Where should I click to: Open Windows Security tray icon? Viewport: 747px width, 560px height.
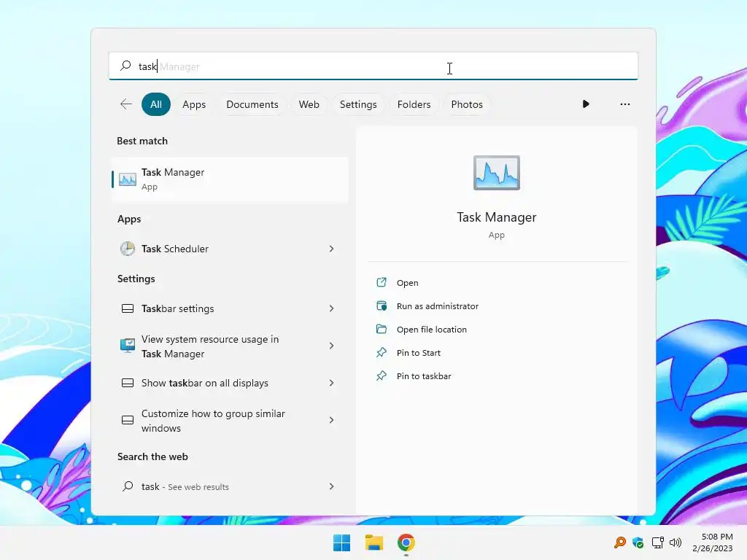tap(638, 542)
